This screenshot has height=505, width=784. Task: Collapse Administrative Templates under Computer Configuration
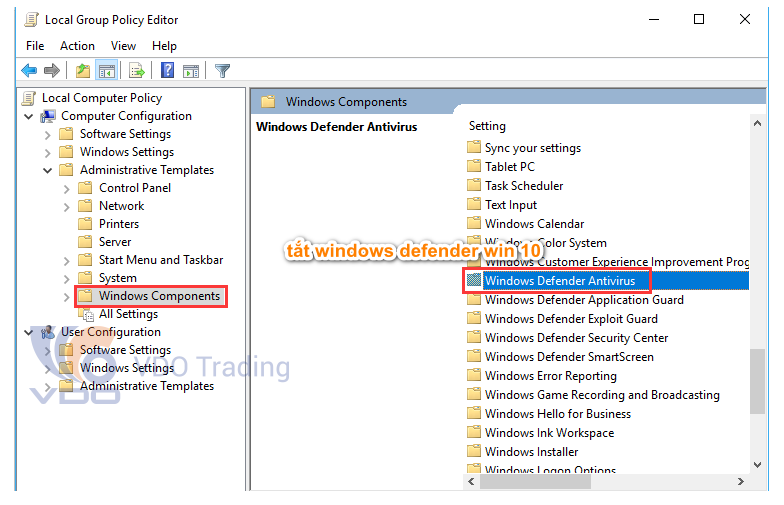tap(48, 170)
